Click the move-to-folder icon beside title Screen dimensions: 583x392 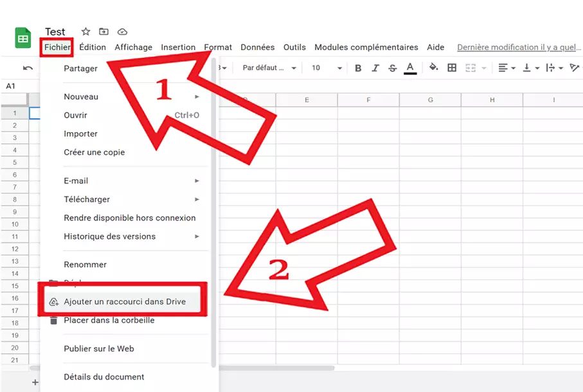click(103, 31)
